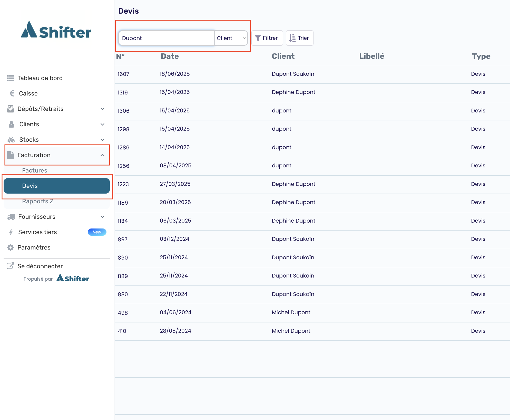Open quote number 1306
This screenshot has height=420, width=510.
[312, 111]
